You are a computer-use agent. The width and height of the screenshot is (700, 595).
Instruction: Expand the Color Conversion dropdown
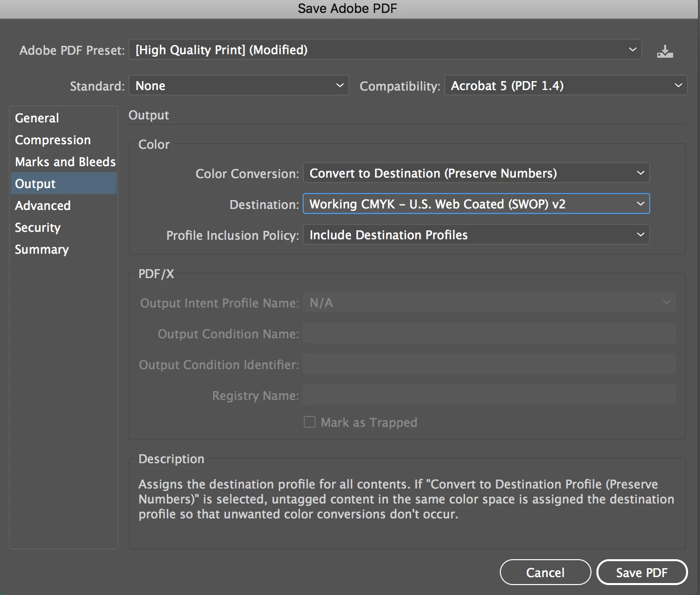pos(476,173)
